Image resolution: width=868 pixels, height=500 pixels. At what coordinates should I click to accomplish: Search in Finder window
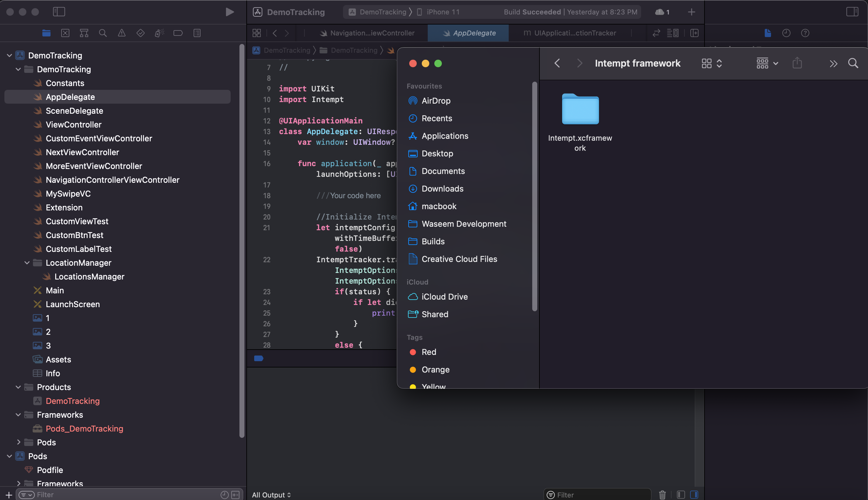tap(853, 63)
